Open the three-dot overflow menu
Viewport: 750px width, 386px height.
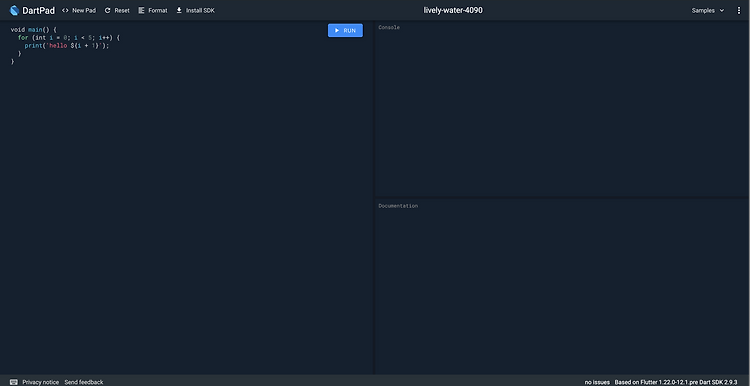click(739, 11)
